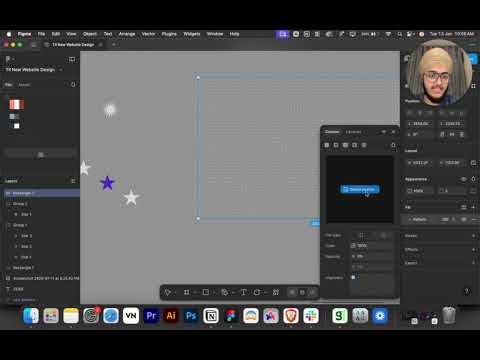Open the Edit menu
480x360 pixels.
coord(56,34)
